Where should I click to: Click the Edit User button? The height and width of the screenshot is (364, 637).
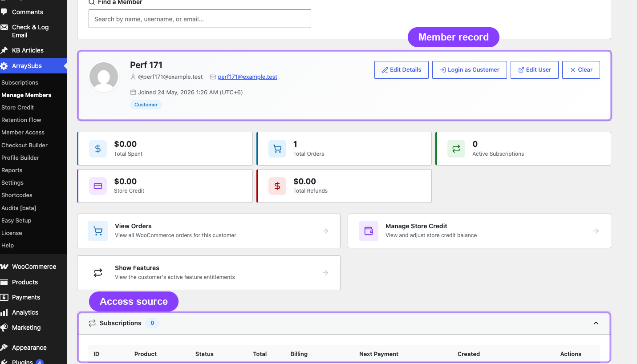pyautogui.click(x=535, y=70)
